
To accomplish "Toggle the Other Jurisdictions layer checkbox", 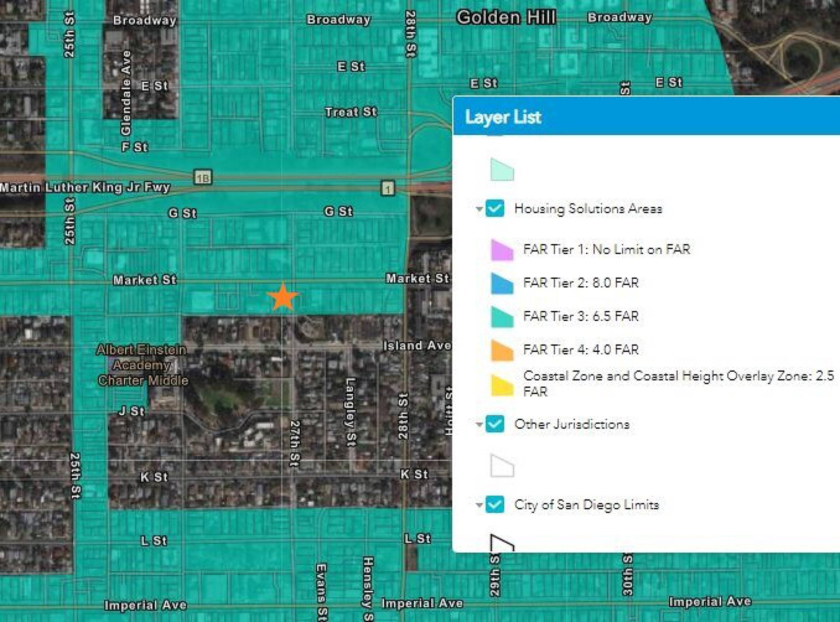I will pos(495,424).
